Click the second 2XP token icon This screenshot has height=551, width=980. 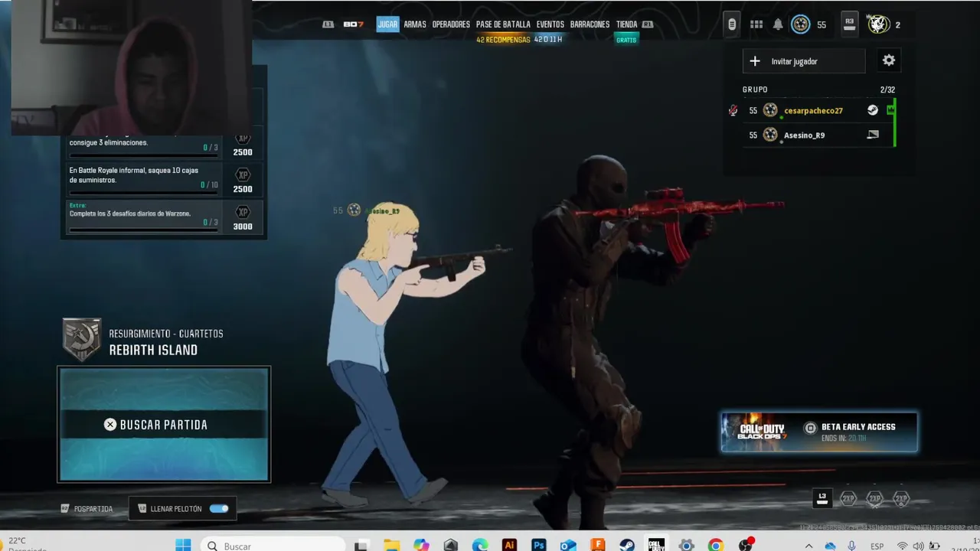point(875,498)
